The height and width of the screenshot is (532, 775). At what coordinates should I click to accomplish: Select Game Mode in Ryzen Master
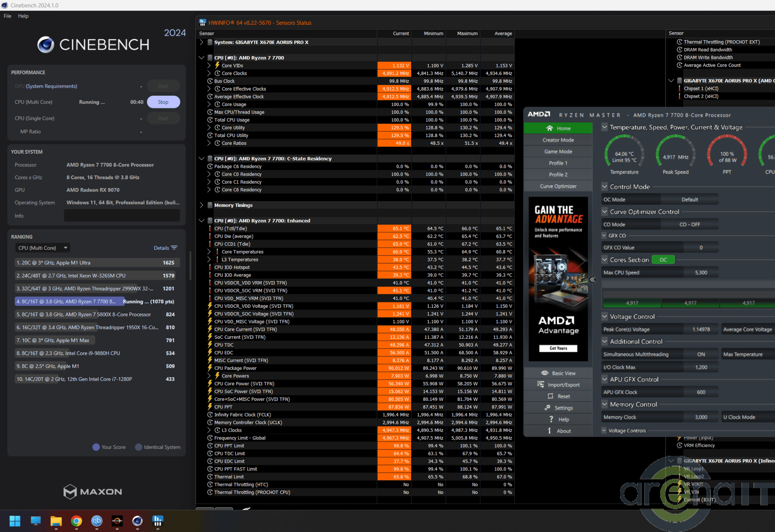point(558,151)
